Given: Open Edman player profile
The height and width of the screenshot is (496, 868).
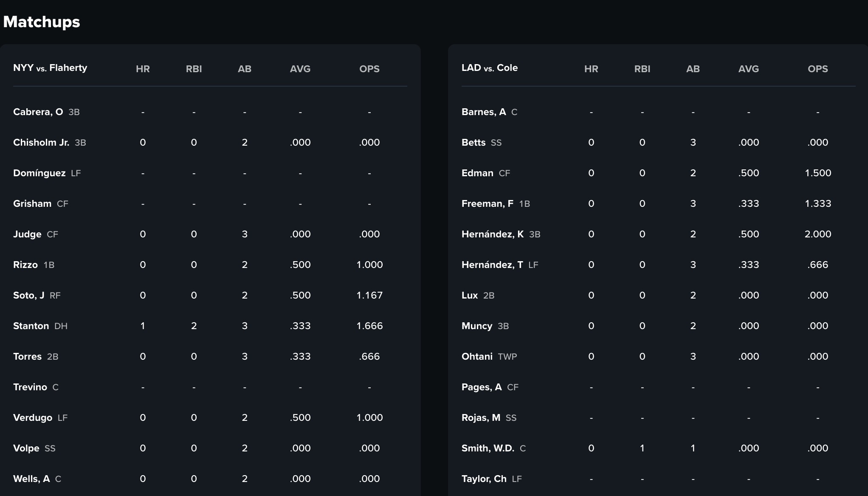Looking at the screenshot, I should (x=477, y=173).
